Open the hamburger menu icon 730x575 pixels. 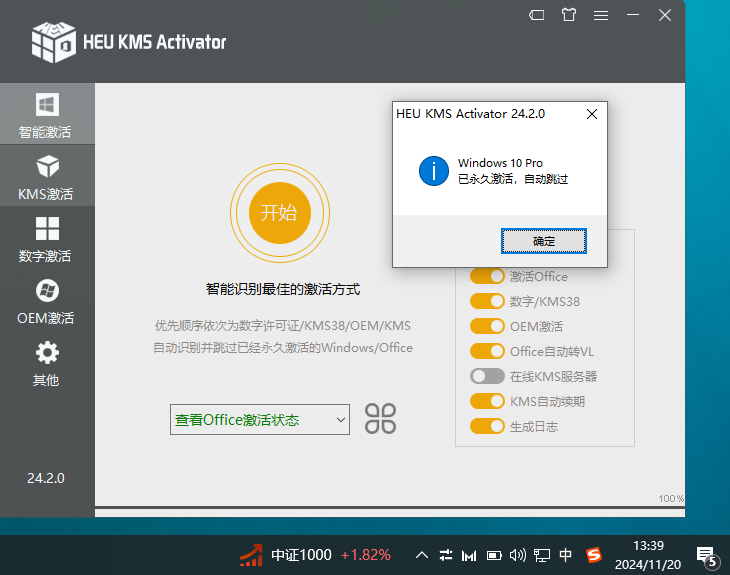601,16
